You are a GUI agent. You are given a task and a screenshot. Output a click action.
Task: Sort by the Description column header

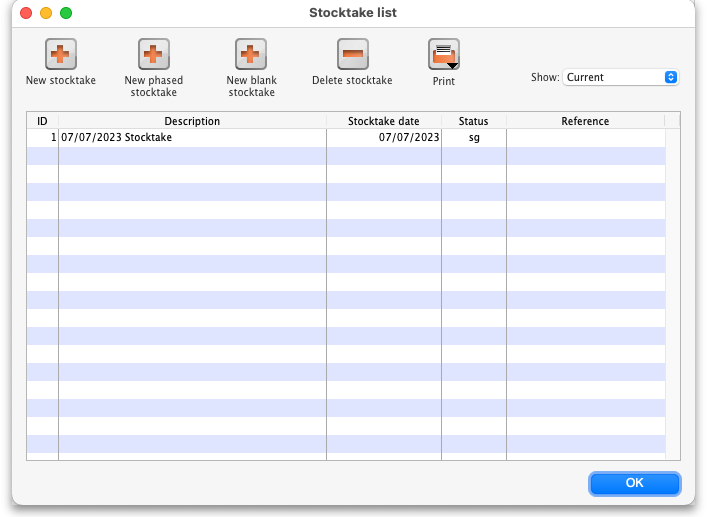[192, 121]
